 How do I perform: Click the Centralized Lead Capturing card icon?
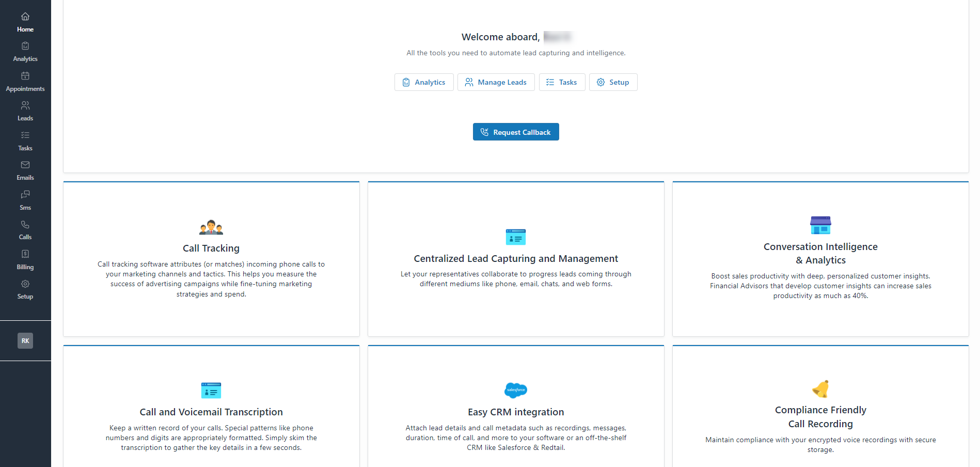pos(516,237)
